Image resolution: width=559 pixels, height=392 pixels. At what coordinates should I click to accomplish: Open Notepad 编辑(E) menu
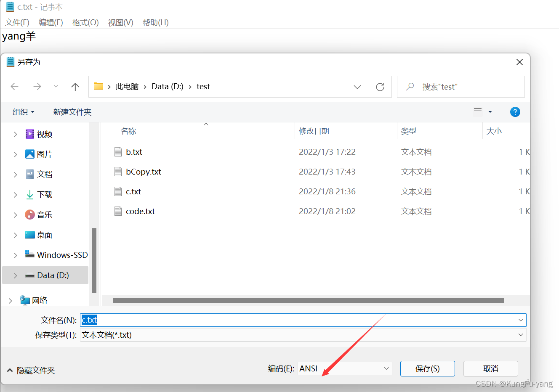pos(51,22)
